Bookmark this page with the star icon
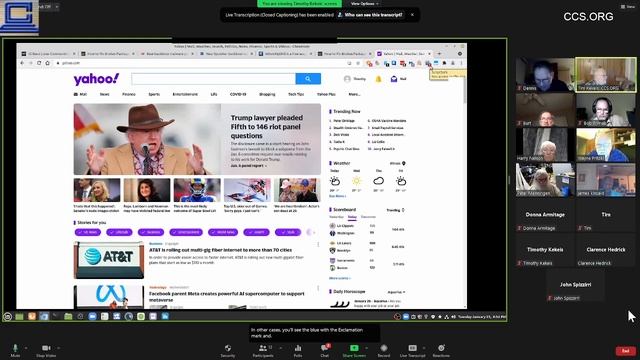The width and height of the screenshot is (640, 360). [x=358, y=63]
